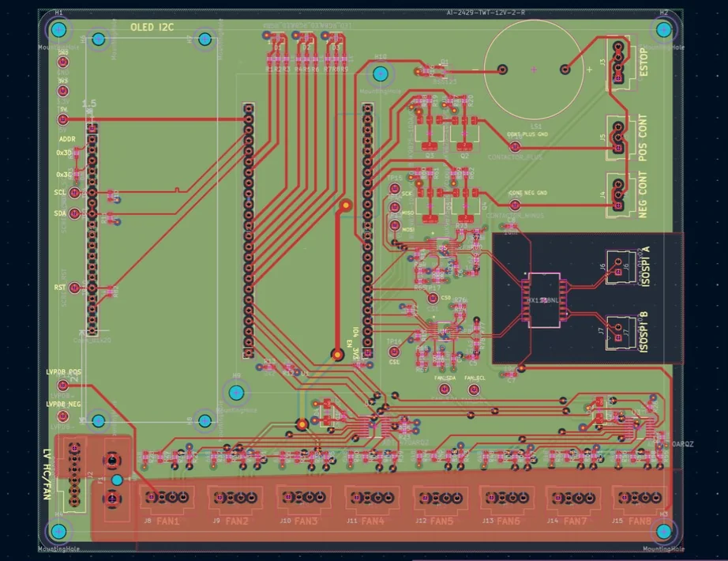Click the ISOSPI B label
This screenshot has width=728, height=561.
[644, 332]
